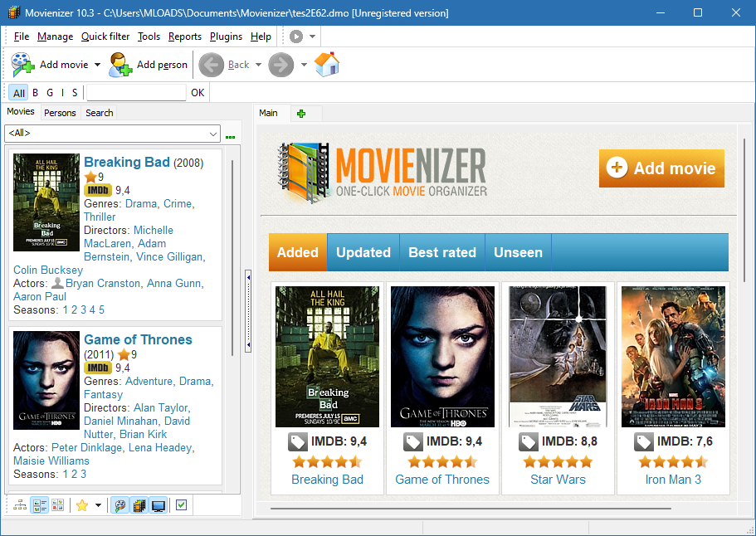The height and width of the screenshot is (536, 756).
Task: Open the play macro dropdown arrow
Action: [312, 37]
